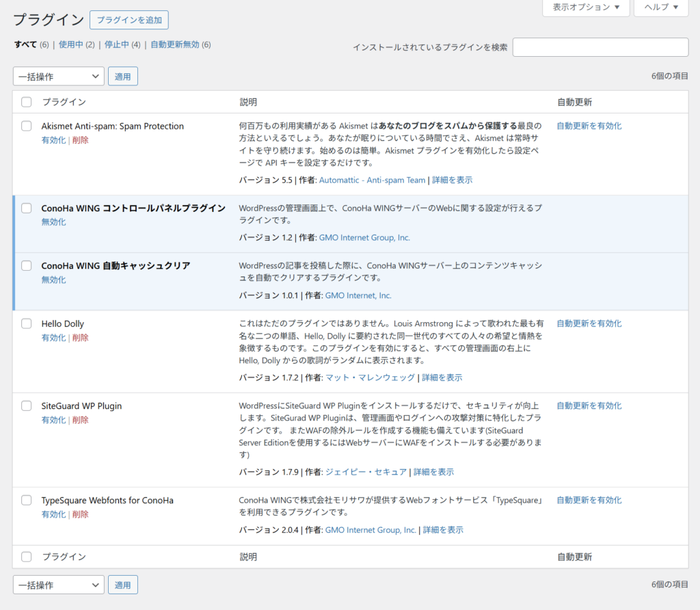This screenshot has width=700, height=610.
Task: Activate TypeSquare Webfonts via 有効化 link
Action: tap(53, 514)
